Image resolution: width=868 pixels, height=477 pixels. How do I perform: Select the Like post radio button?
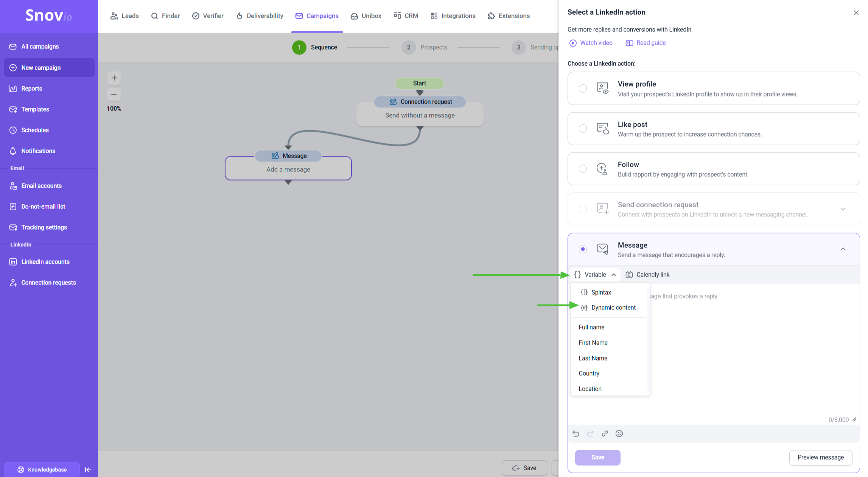(x=583, y=129)
